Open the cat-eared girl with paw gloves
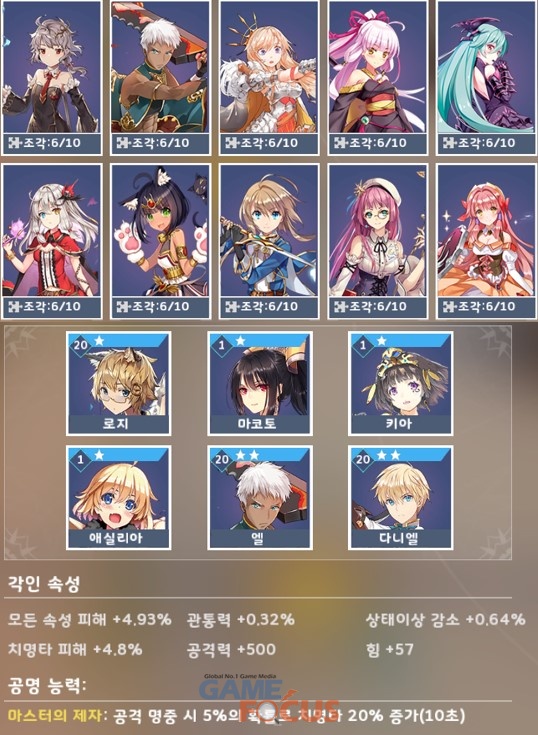Screen dimensions: 538x735 click(160, 241)
